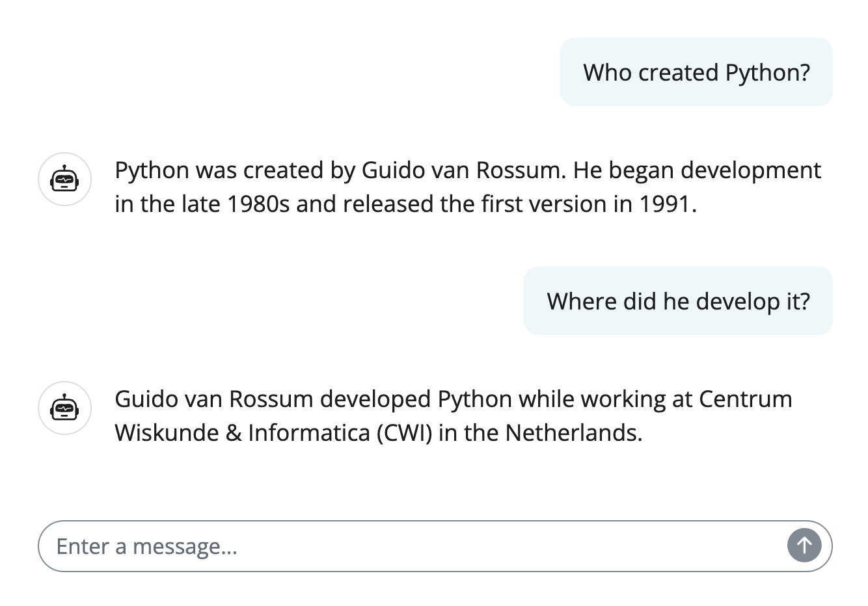
Task: Click the word "Centrum" in the last reply
Action: [746, 399]
